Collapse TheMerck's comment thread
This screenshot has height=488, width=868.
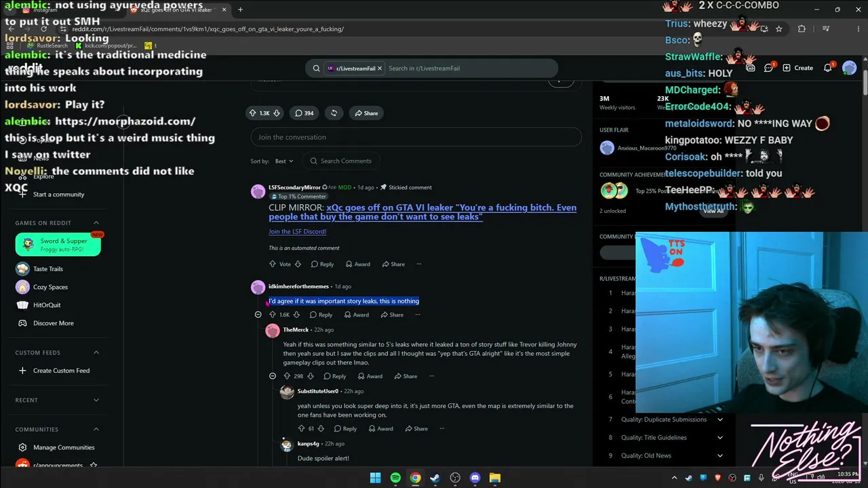click(x=273, y=376)
